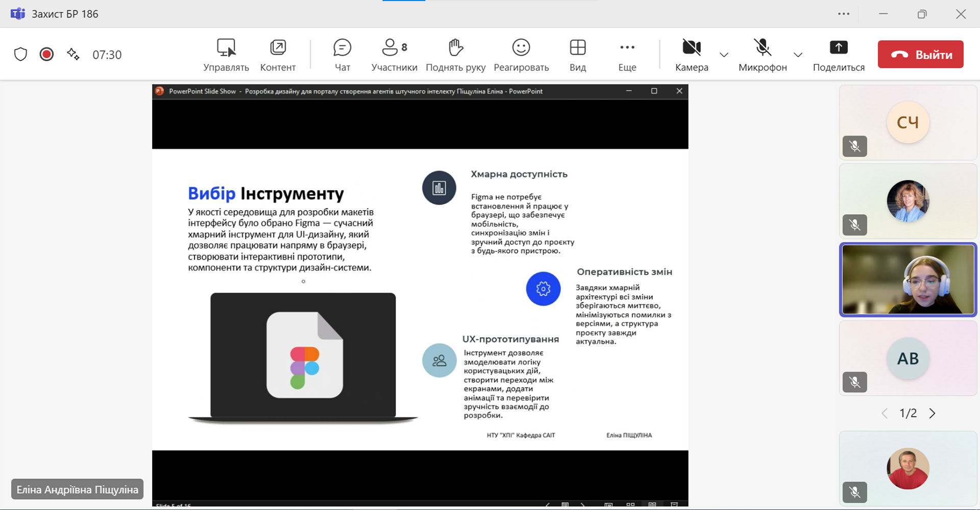Viewport: 980px width, 510px height.
Task: Select the СЧ participant tile
Action: [x=908, y=122]
